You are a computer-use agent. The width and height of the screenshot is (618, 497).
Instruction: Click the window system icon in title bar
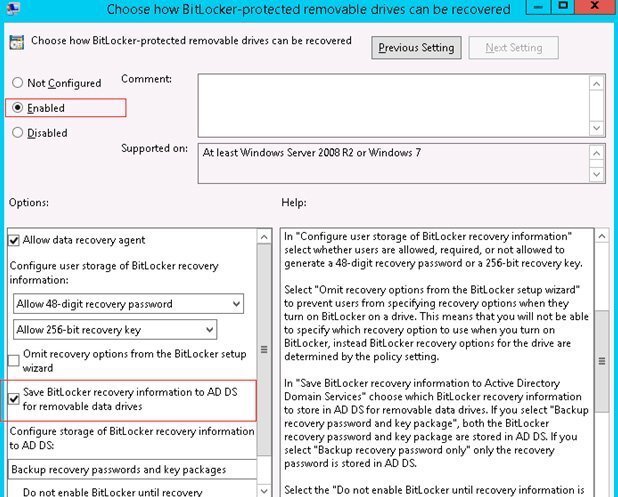coord(14,7)
